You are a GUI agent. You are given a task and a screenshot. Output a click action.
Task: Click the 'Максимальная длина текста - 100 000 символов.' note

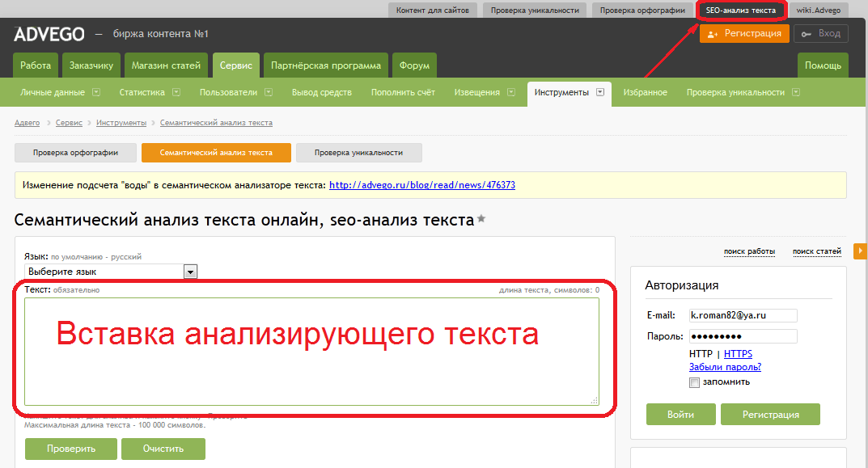coord(115,425)
